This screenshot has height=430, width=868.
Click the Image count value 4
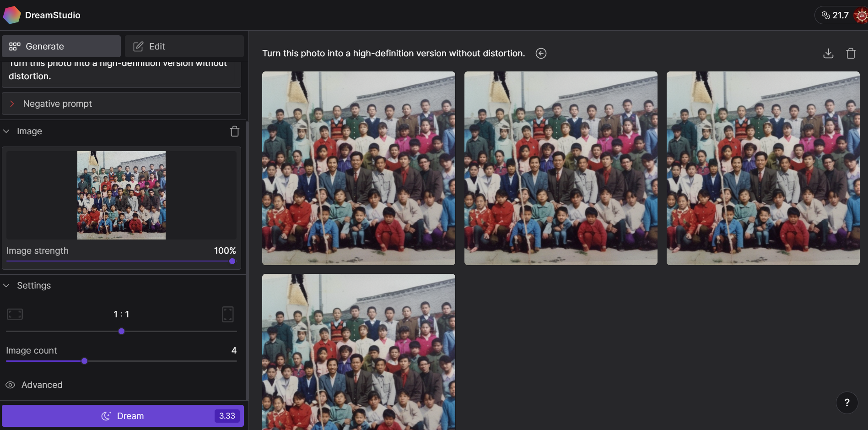234,350
